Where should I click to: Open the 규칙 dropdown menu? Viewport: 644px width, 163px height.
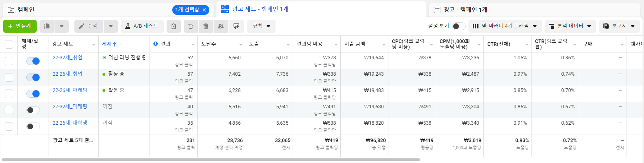pos(261,26)
